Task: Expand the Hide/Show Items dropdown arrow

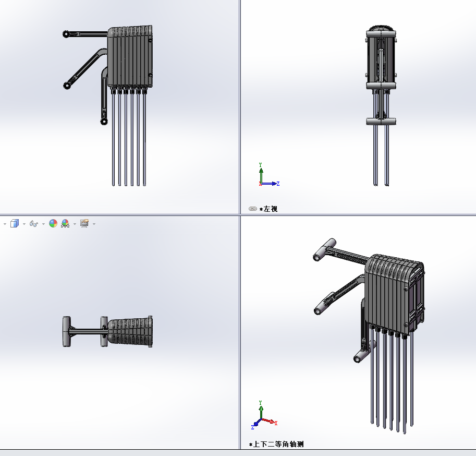Action: [x=43, y=224]
